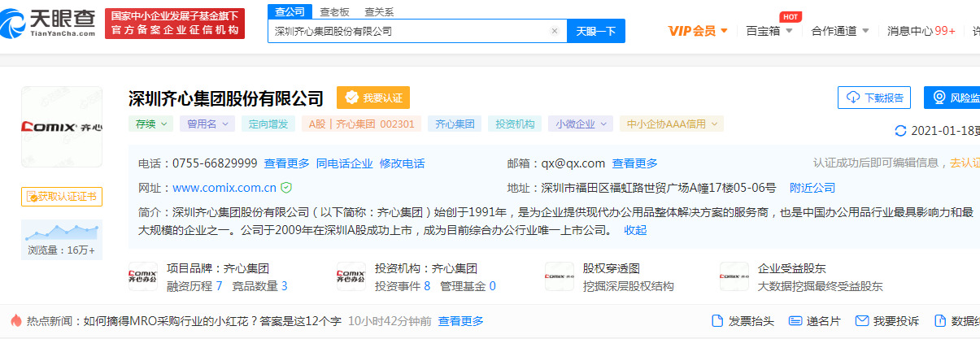Viewport: 980px width, 339px height.
Task: Click the 浏览量 trend chart
Action: point(62,232)
